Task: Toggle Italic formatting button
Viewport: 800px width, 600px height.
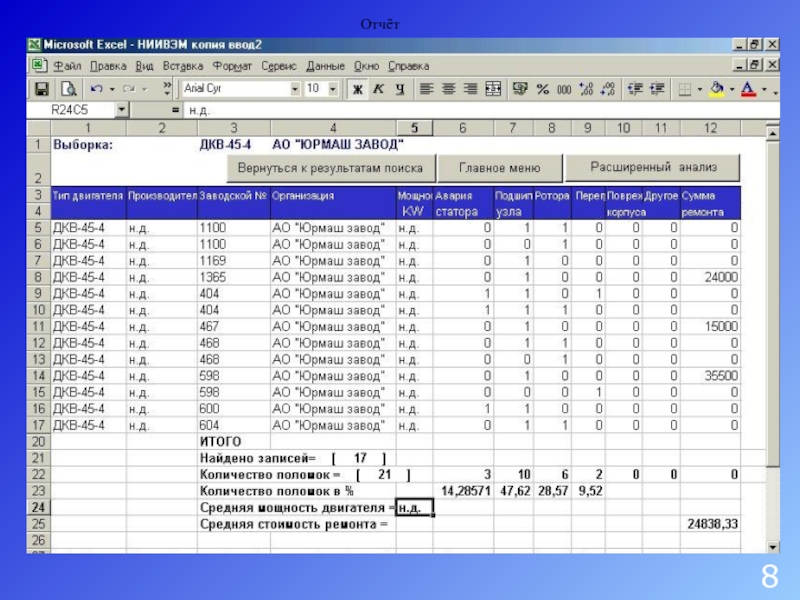Action: [378, 89]
